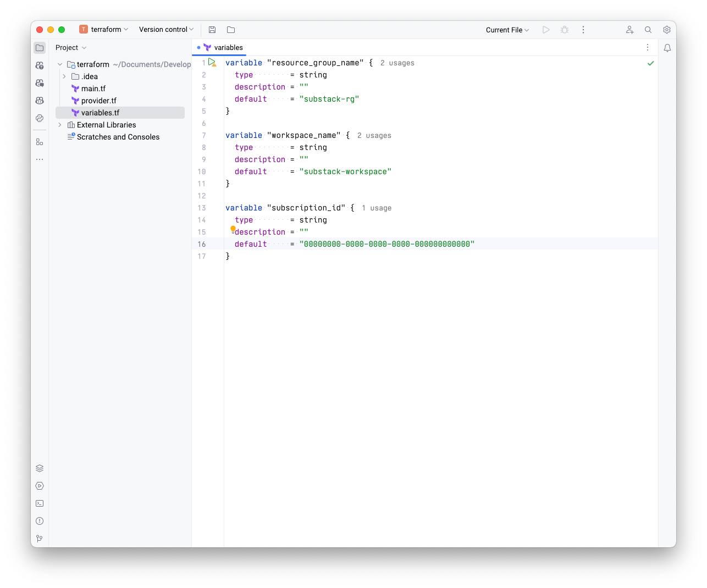The image size is (707, 588).
Task: Click the "substack-rg" default value
Action: tap(329, 99)
